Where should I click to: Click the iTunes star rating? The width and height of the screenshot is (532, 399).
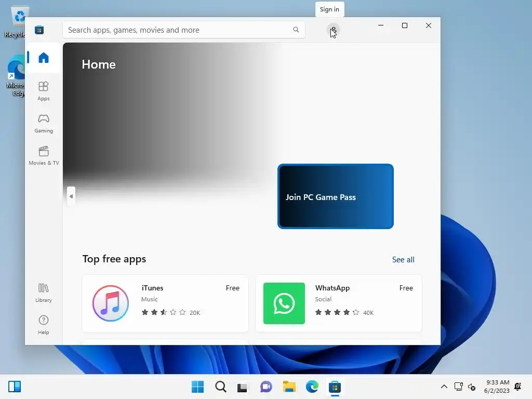(164, 312)
